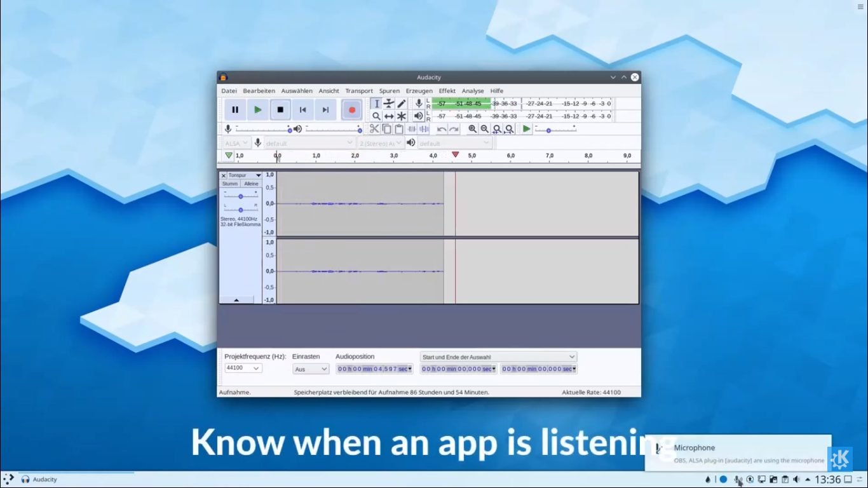This screenshot has width=868, height=488.
Task: Open the Spuren menu
Action: [x=390, y=91]
